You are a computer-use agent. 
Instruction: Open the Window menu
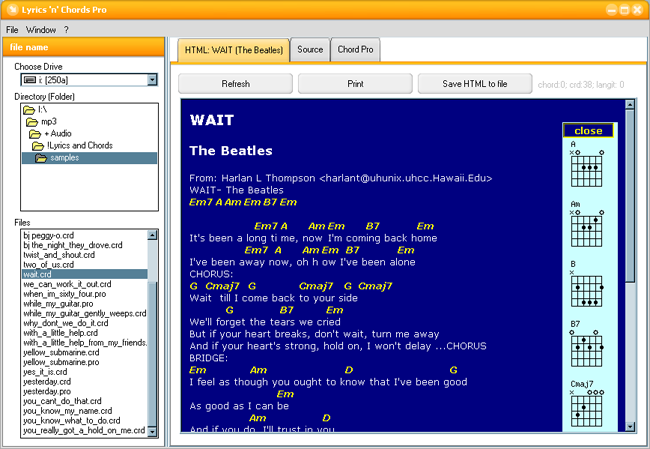tap(41, 30)
